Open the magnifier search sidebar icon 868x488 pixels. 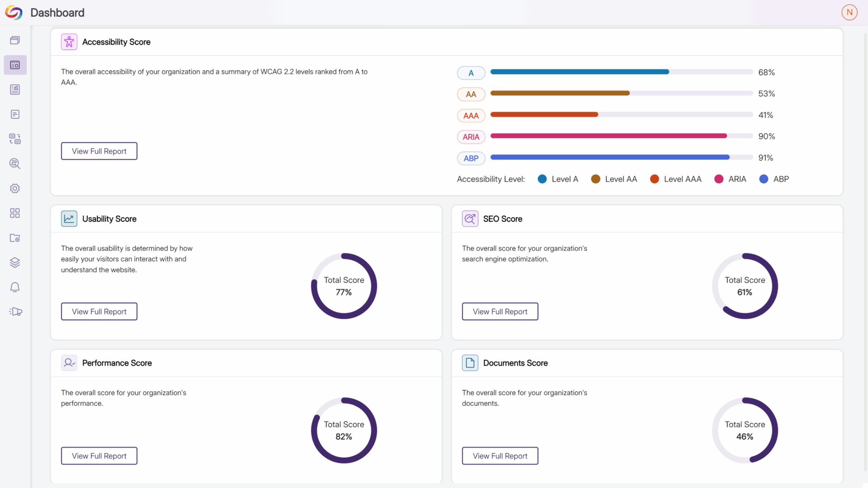15,164
